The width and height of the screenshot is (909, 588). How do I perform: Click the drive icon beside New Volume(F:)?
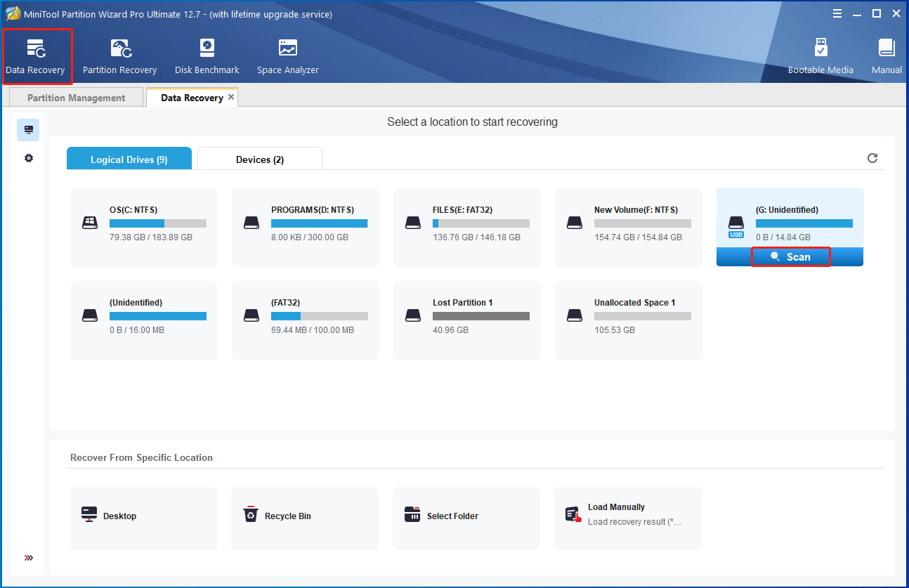575,223
